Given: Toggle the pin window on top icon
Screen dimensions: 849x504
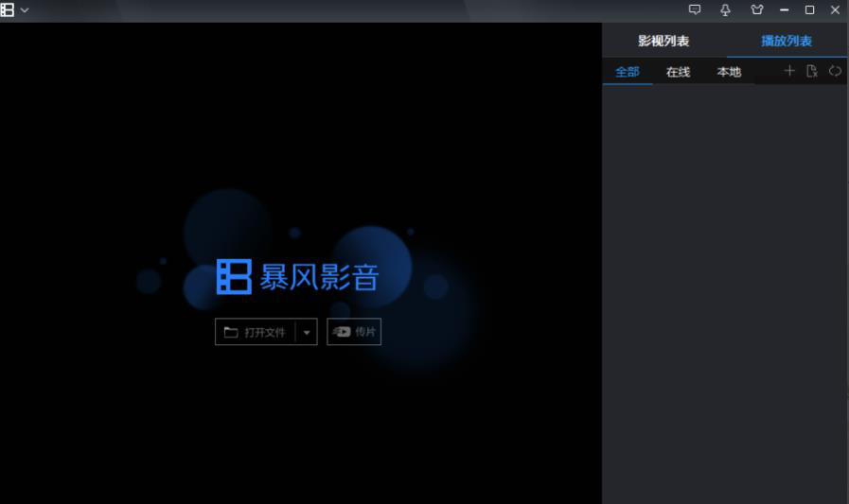Looking at the screenshot, I should point(725,9).
